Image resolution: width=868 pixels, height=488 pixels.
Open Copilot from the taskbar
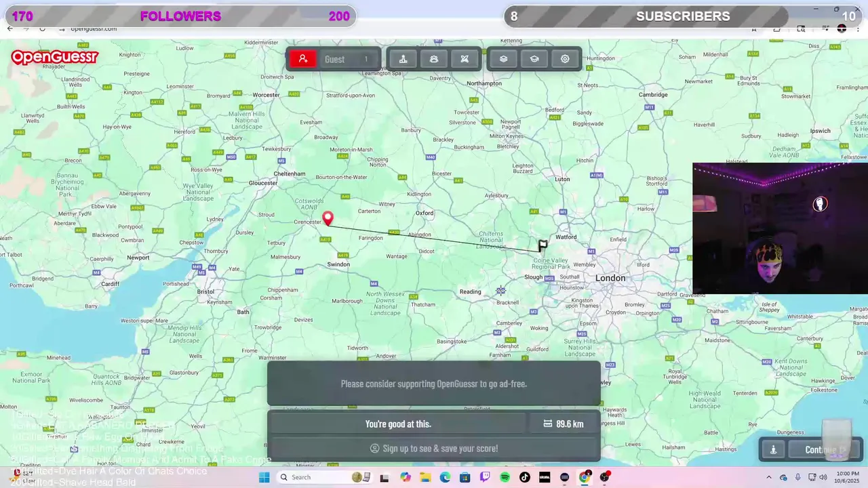click(406, 477)
